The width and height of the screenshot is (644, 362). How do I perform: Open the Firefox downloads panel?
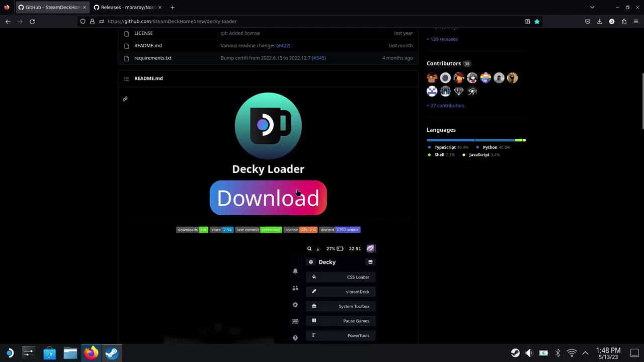point(600,22)
